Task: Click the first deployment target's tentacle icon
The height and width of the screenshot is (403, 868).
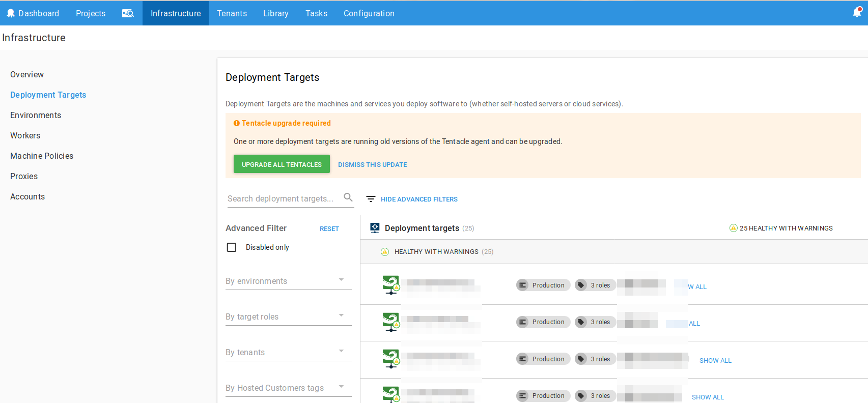Action: pos(391,285)
